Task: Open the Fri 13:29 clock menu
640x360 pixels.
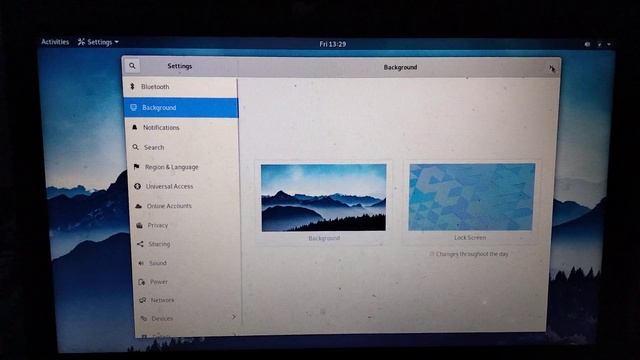Action: click(x=333, y=44)
